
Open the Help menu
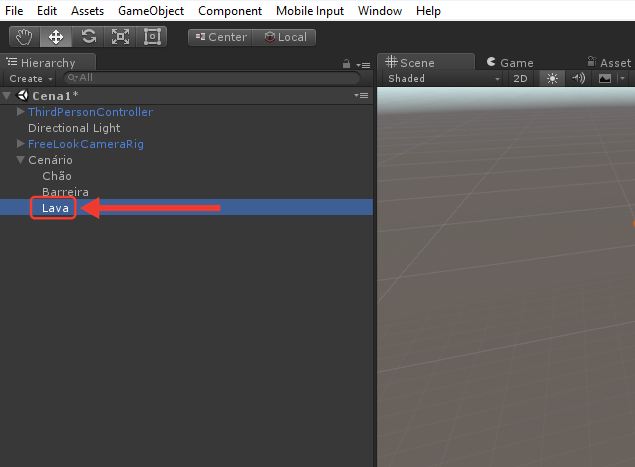point(428,11)
